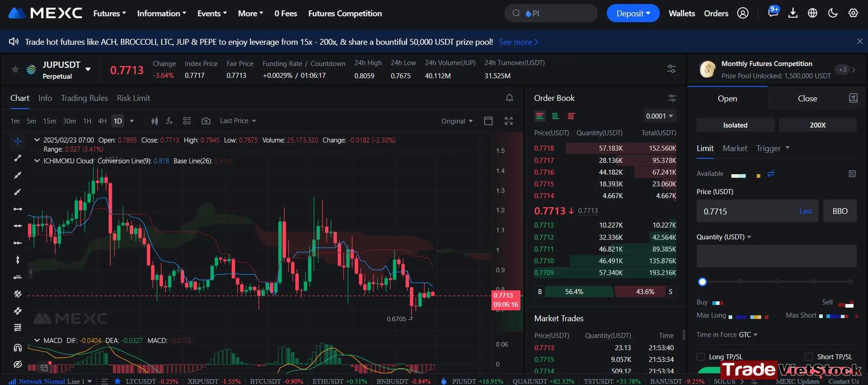This screenshot has width=868, height=385.
Task: Select the Close position tab
Action: coord(807,99)
